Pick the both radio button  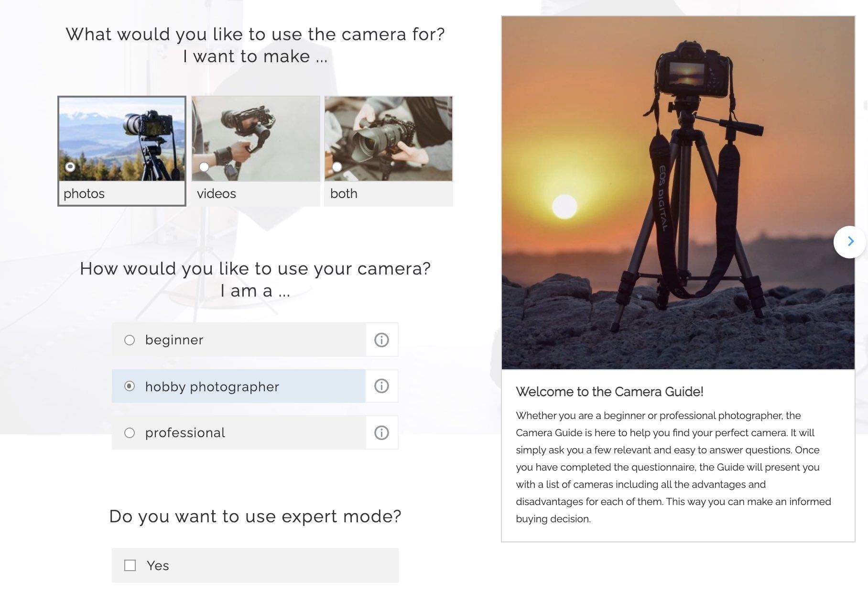(x=337, y=167)
